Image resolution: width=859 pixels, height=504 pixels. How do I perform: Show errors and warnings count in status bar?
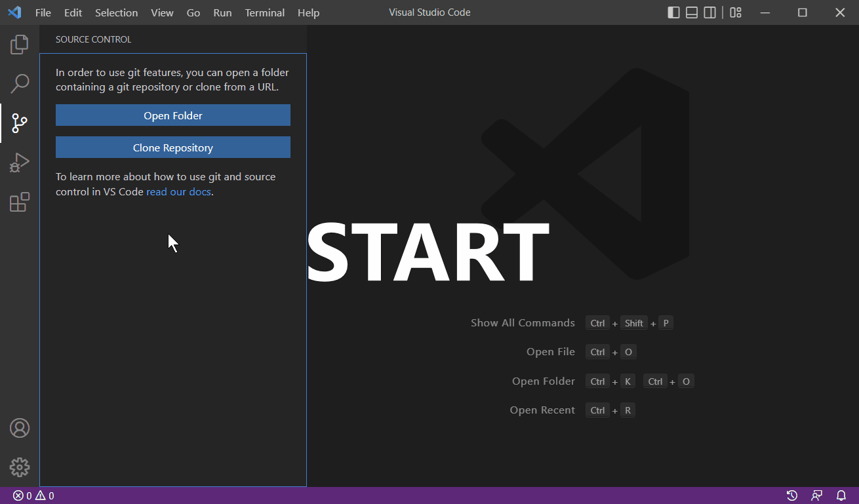pyautogui.click(x=33, y=495)
